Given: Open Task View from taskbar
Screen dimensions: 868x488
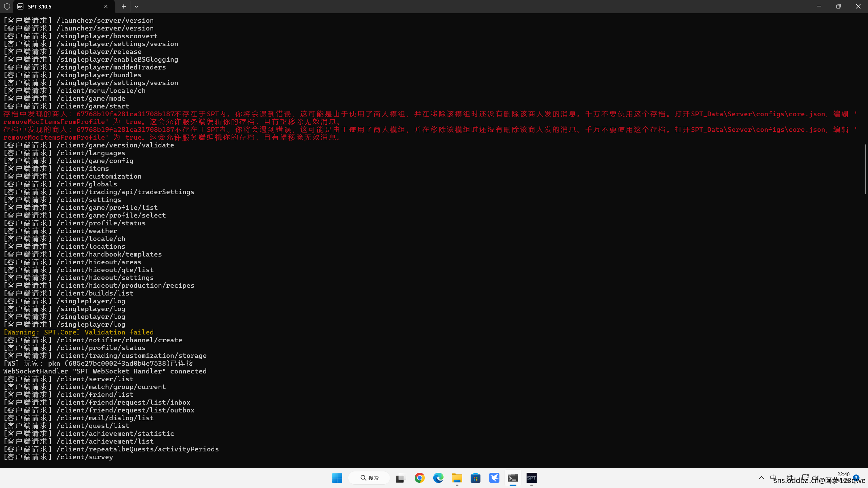Looking at the screenshot, I should coord(401,478).
